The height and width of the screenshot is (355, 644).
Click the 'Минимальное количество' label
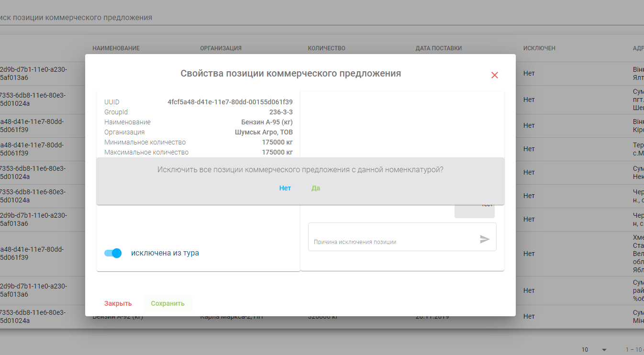pos(145,142)
